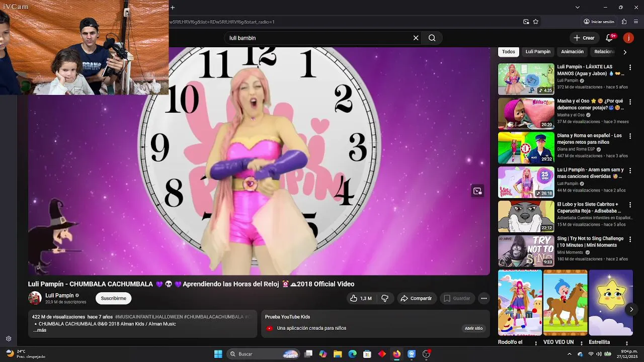Toggle picture-in-picture icon in the address bar

coord(526,22)
